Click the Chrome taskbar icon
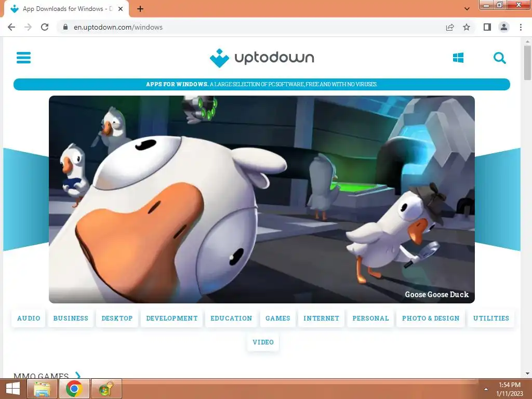 tap(74, 389)
